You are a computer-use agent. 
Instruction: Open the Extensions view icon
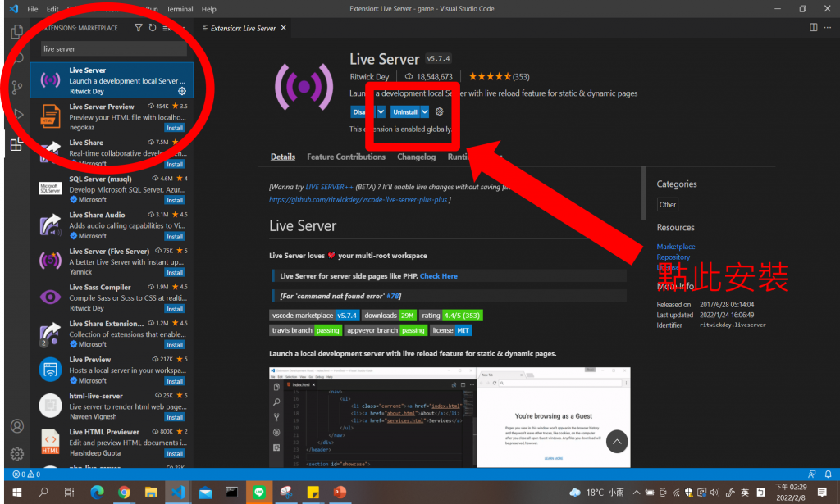coord(16,144)
